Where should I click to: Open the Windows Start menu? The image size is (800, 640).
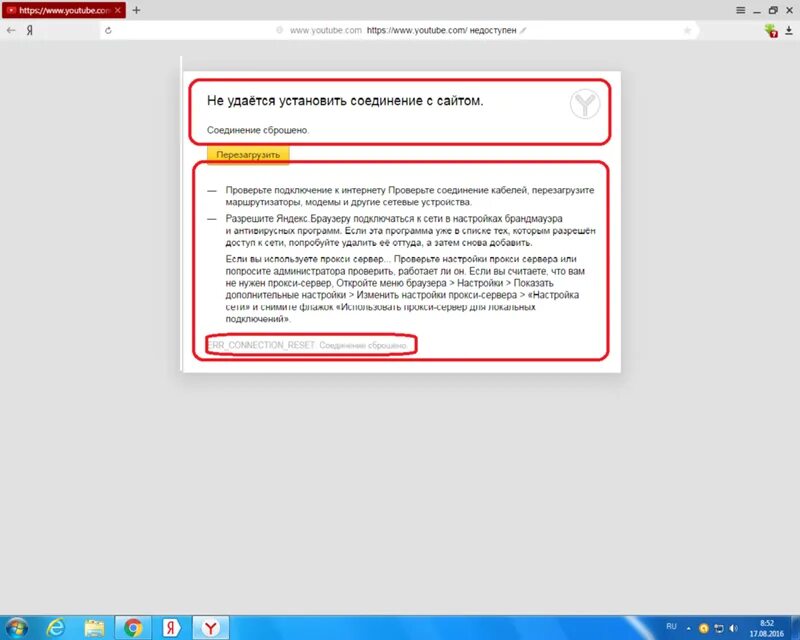17,628
